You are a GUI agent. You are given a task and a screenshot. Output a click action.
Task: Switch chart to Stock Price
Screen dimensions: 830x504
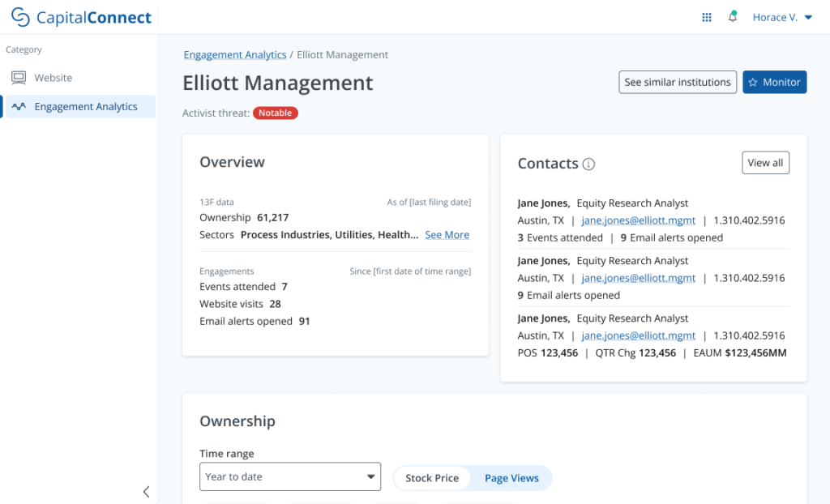(x=432, y=478)
